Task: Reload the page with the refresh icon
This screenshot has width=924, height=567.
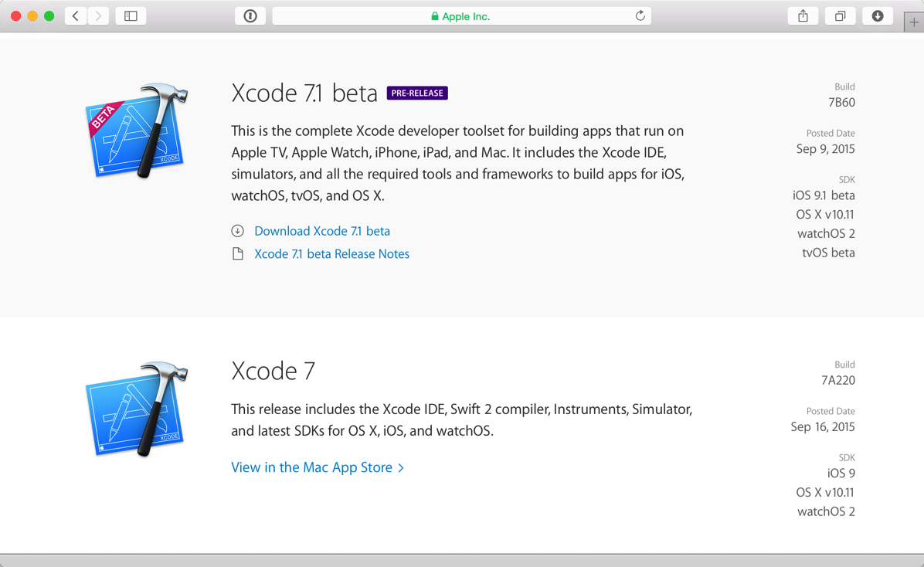Action: point(640,15)
